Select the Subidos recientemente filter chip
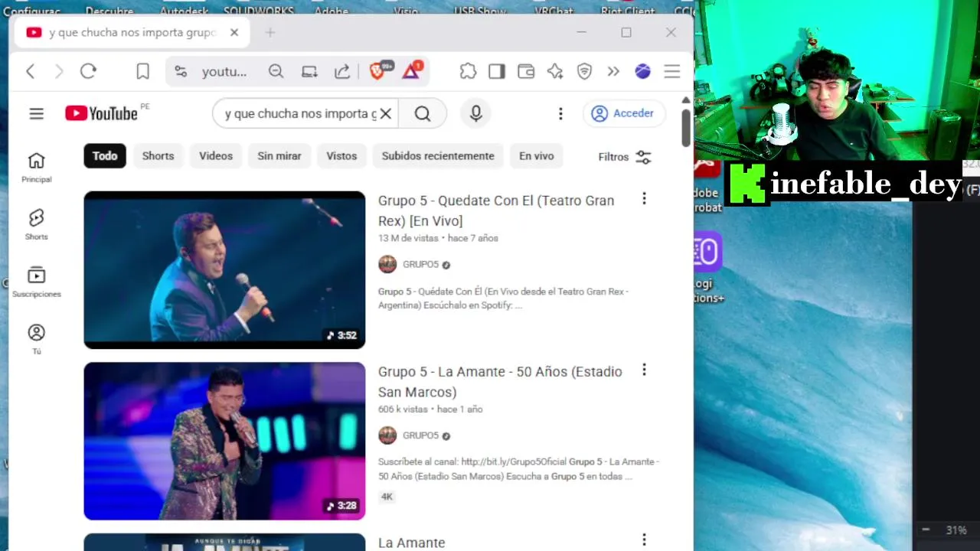The width and height of the screenshot is (980, 551). 438,155
